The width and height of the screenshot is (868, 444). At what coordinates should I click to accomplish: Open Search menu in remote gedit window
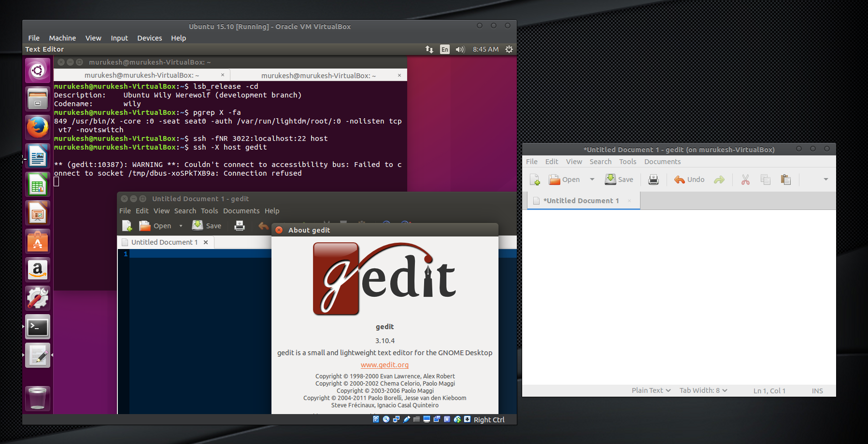[x=600, y=162]
